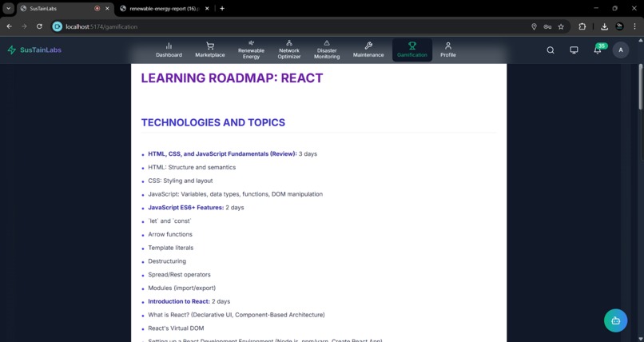Open the tab search dropdown arrow
Viewport: 644px width, 342px height.
click(8, 8)
